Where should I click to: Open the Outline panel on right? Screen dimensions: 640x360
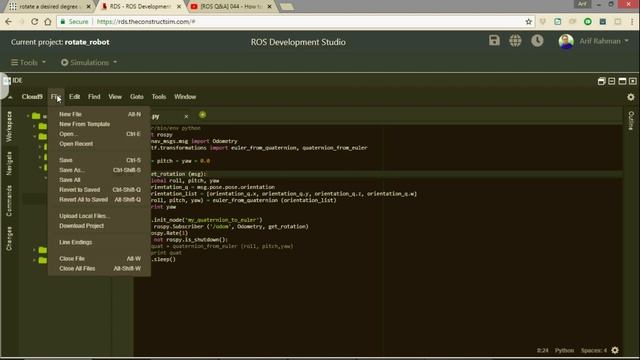pos(631,121)
